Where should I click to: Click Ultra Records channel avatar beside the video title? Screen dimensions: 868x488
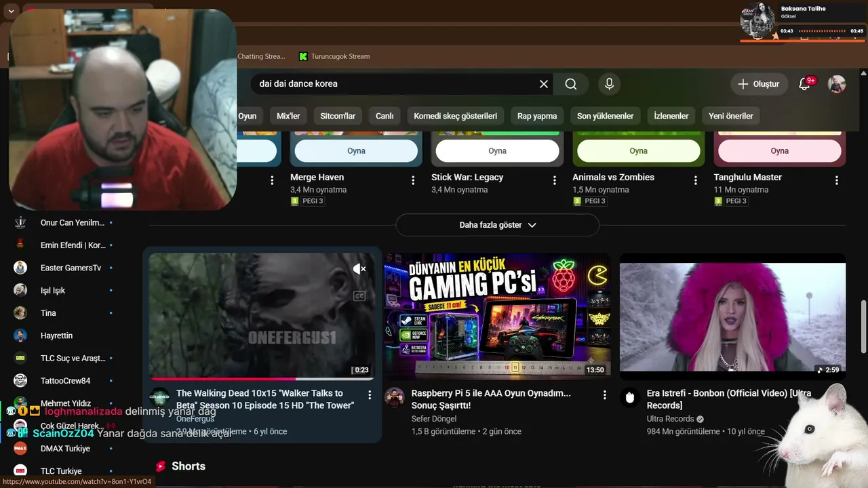click(630, 397)
